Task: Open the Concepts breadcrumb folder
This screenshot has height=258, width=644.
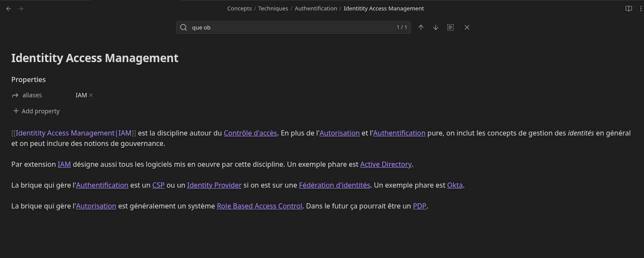Action: point(239,9)
